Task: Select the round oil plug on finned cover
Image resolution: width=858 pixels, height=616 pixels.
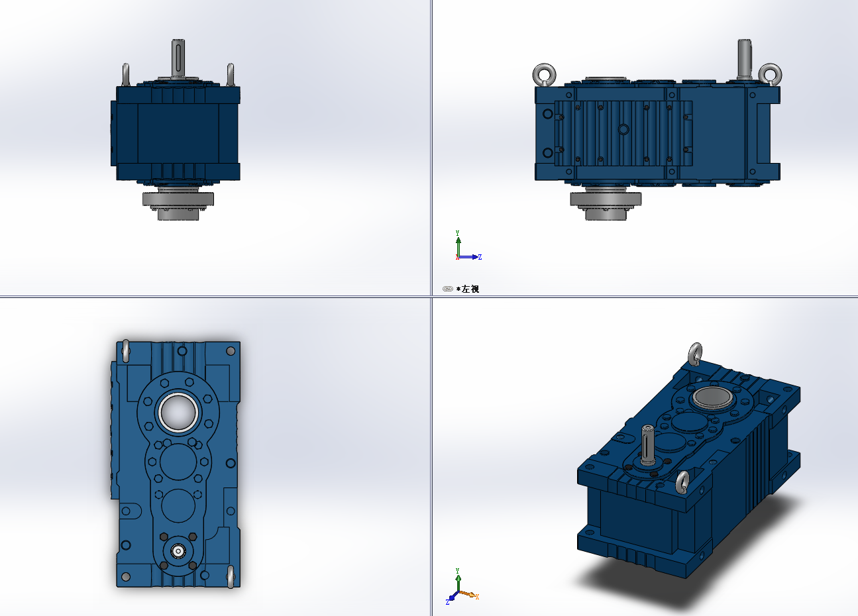Action: pos(623,129)
